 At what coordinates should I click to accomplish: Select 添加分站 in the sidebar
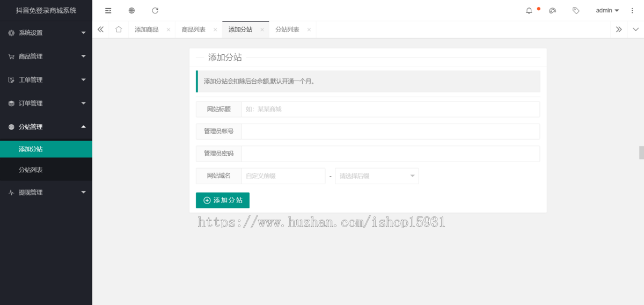coord(46,149)
